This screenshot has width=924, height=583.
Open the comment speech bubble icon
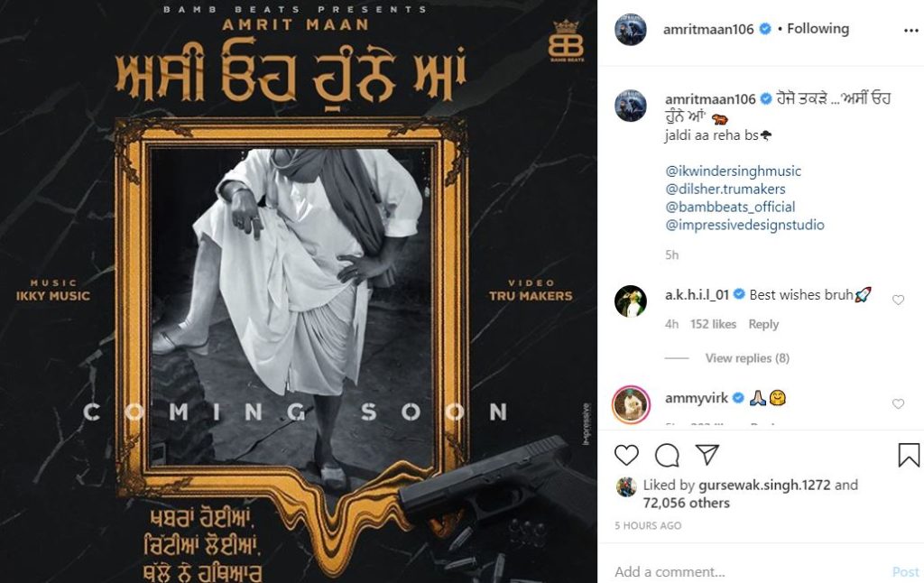(667, 455)
